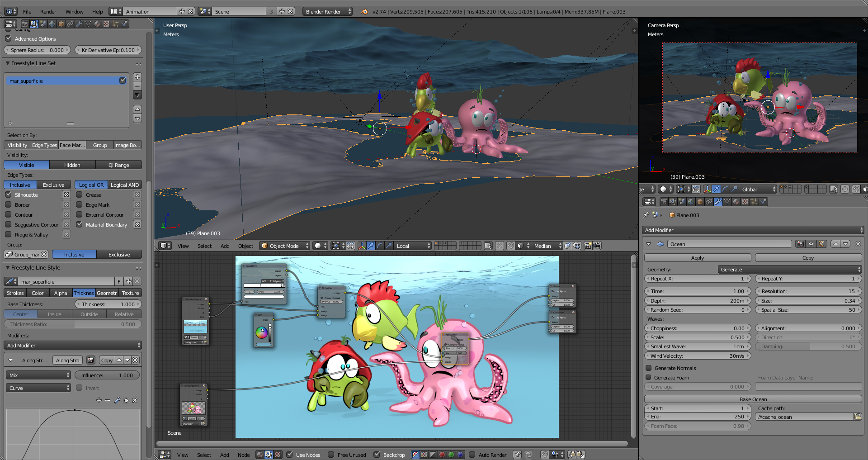Open the Object Mode selector
The image size is (868, 460).
click(285, 246)
